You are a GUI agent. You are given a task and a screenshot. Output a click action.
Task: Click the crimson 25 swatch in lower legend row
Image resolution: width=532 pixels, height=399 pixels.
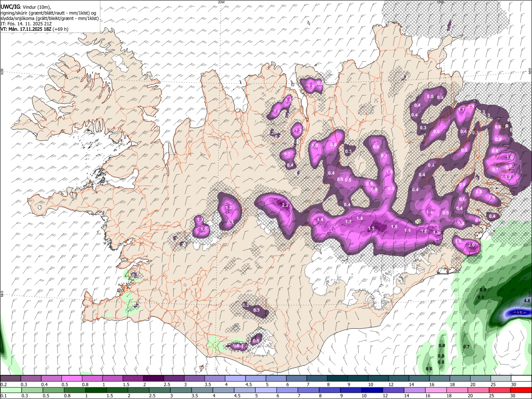[x=500, y=390]
